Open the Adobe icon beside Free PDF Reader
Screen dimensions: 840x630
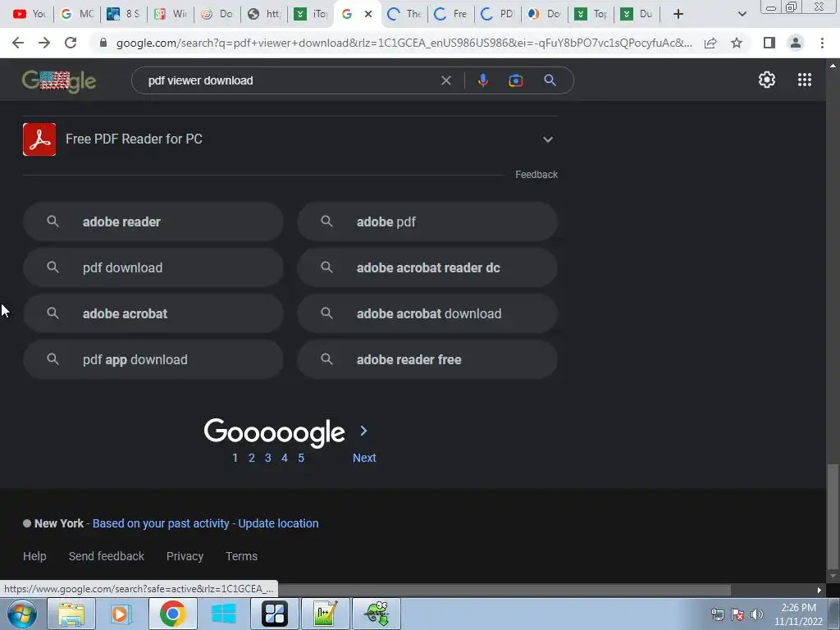[x=39, y=139]
